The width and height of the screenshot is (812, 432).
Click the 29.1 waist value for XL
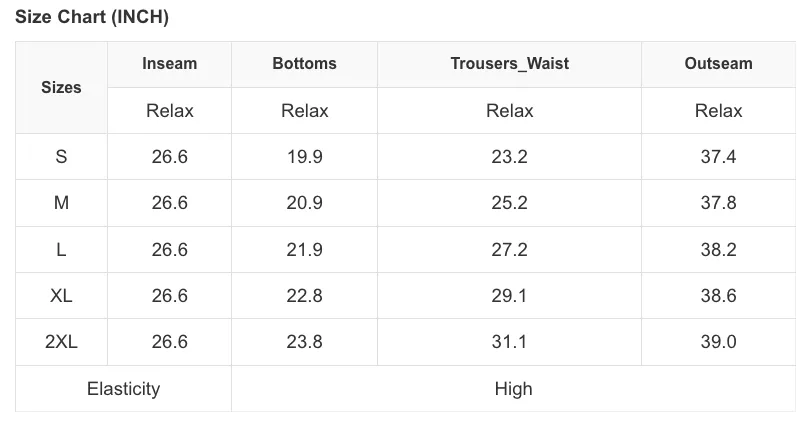tap(510, 296)
